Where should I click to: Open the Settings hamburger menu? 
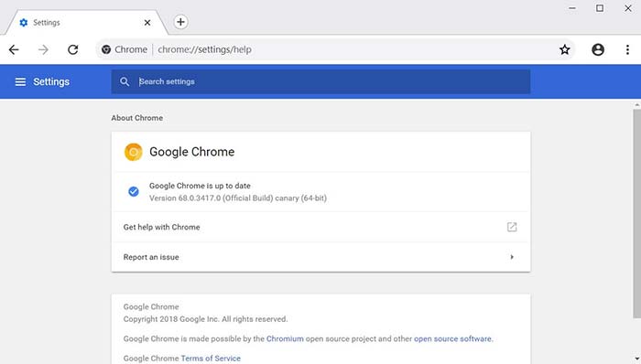(20, 81)
